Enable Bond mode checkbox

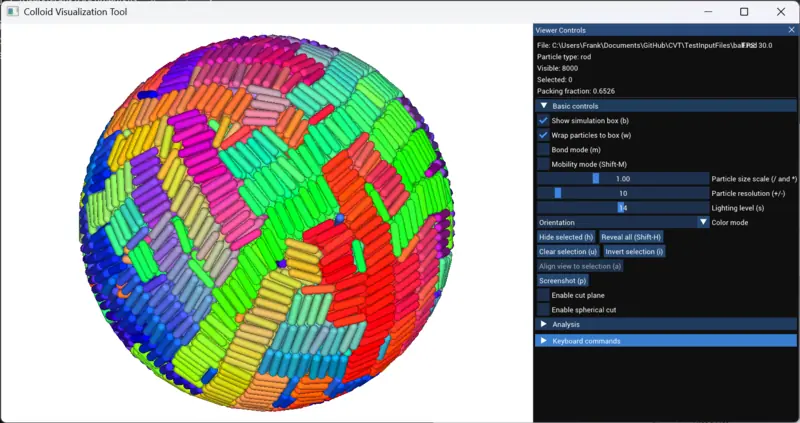(543, 149)
